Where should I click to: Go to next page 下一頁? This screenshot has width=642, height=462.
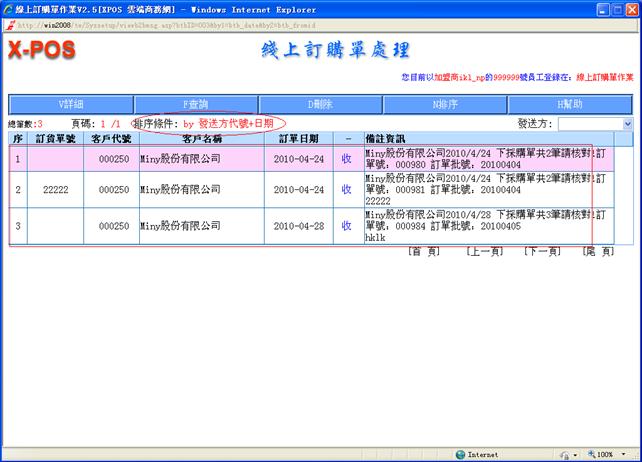[541, 252]
